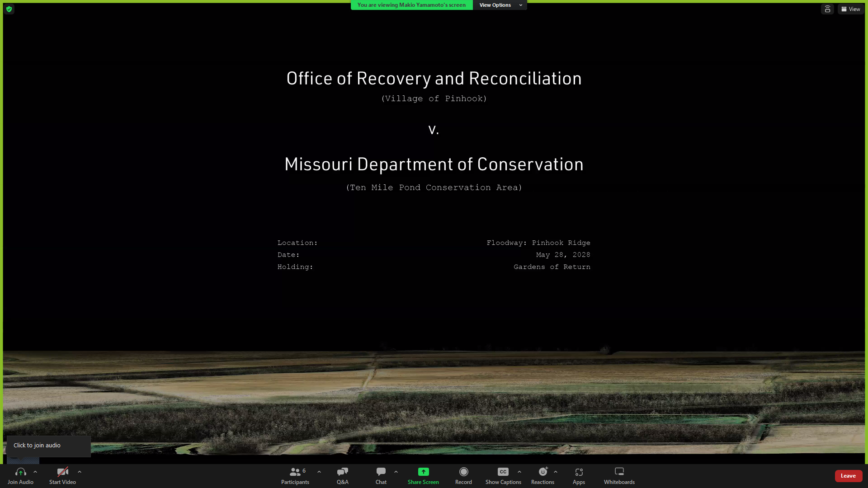Open the Q&A panel
The height and width of the screenshot is (488, 868).
[x=342, y=476]
